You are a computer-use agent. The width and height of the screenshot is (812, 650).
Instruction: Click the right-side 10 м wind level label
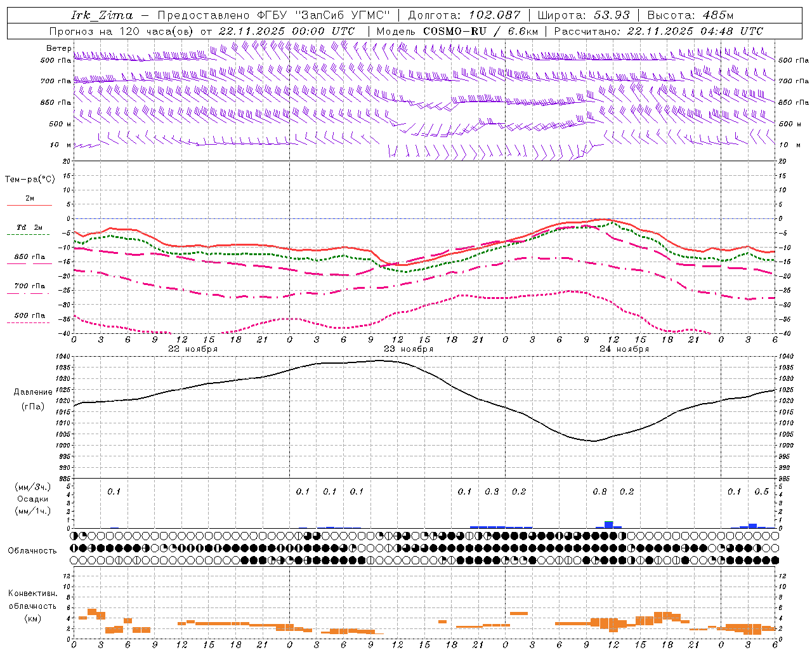pos(789,145)
